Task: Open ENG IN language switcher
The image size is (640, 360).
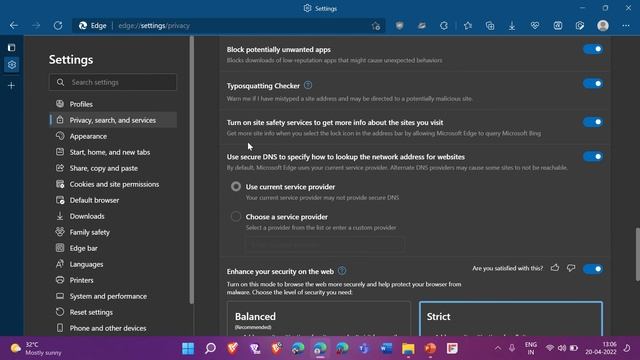Action: [531, 348]
